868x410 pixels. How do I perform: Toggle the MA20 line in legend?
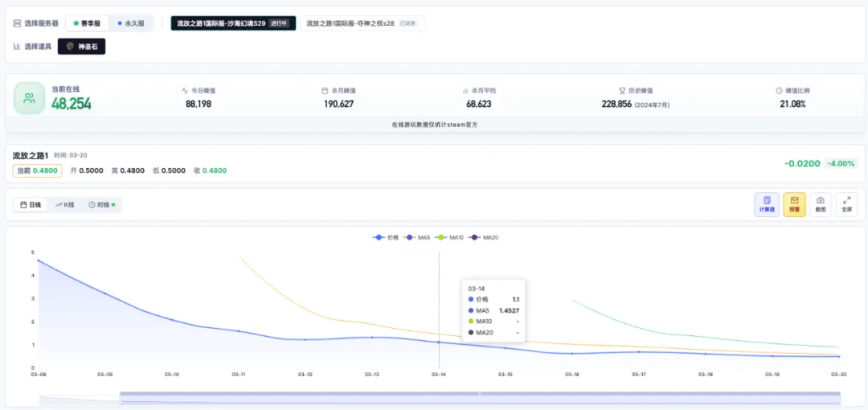483,237
